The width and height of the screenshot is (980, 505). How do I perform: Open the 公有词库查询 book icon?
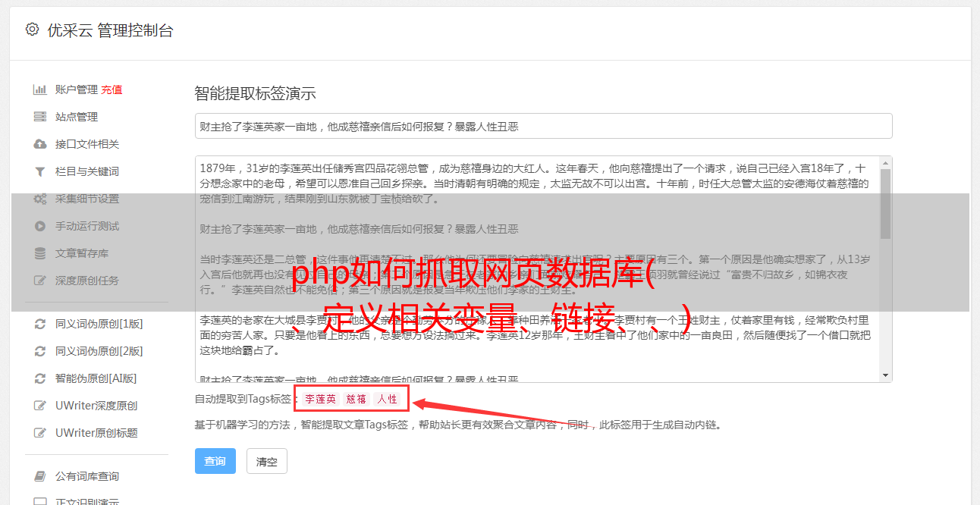(40, 476)
